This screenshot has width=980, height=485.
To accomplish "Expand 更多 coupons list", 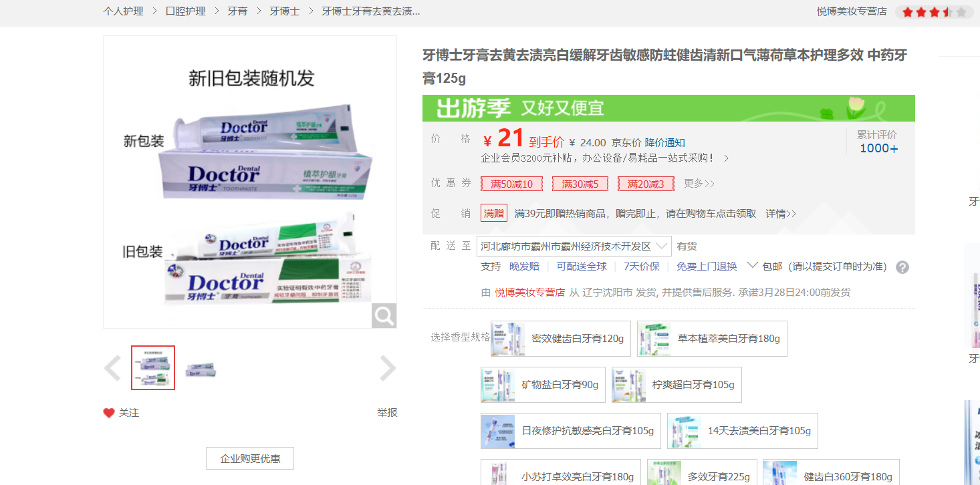I will point(699,184).
